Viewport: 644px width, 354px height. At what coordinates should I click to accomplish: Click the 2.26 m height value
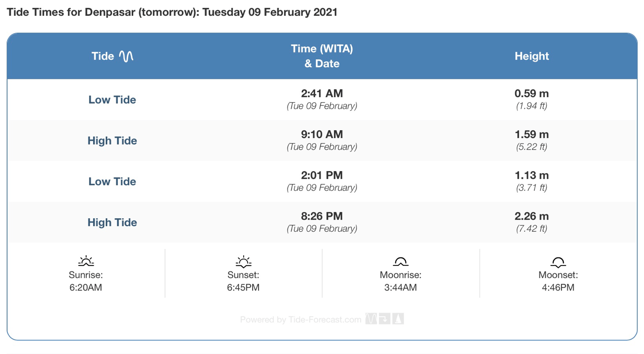[532, 216]
